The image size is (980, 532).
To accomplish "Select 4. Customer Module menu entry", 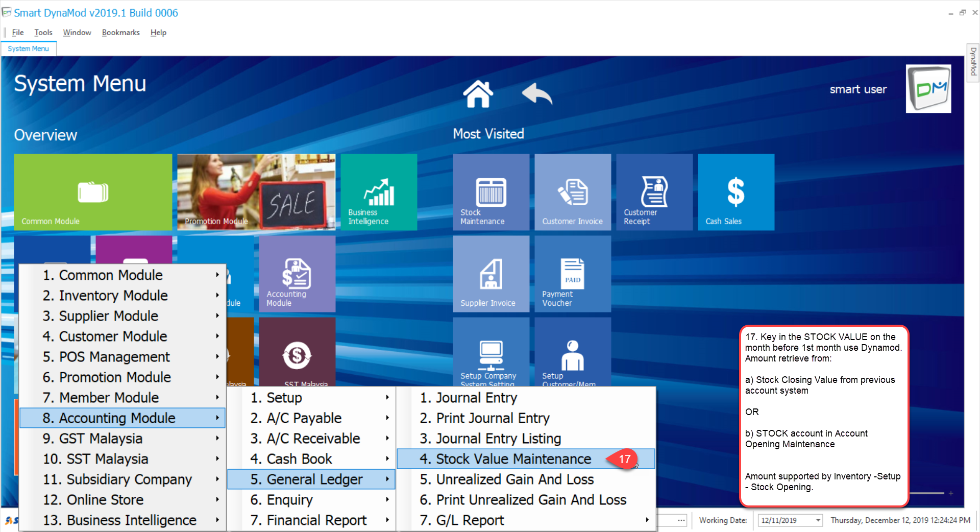I will (122, 336).
